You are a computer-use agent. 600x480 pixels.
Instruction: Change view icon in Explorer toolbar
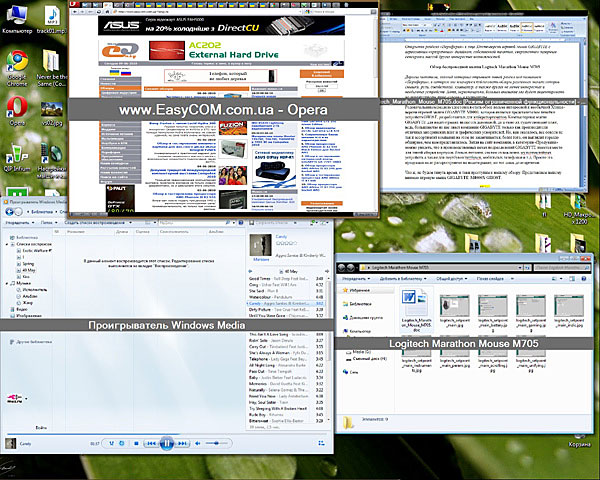pos(554,279)
